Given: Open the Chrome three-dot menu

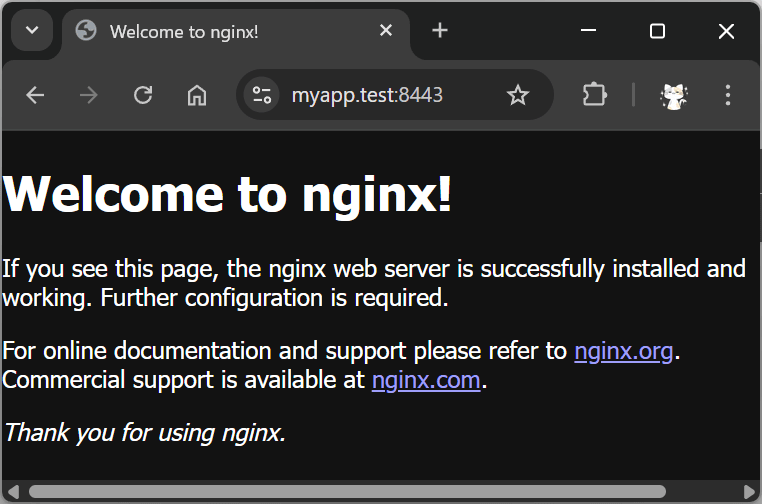Looking at the screenshot, I should 727,95.
